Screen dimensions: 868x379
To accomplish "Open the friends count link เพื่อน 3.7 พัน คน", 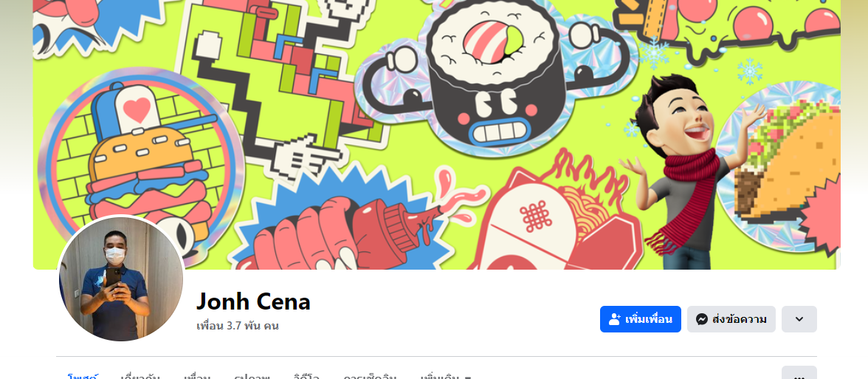I will (238, 326).
